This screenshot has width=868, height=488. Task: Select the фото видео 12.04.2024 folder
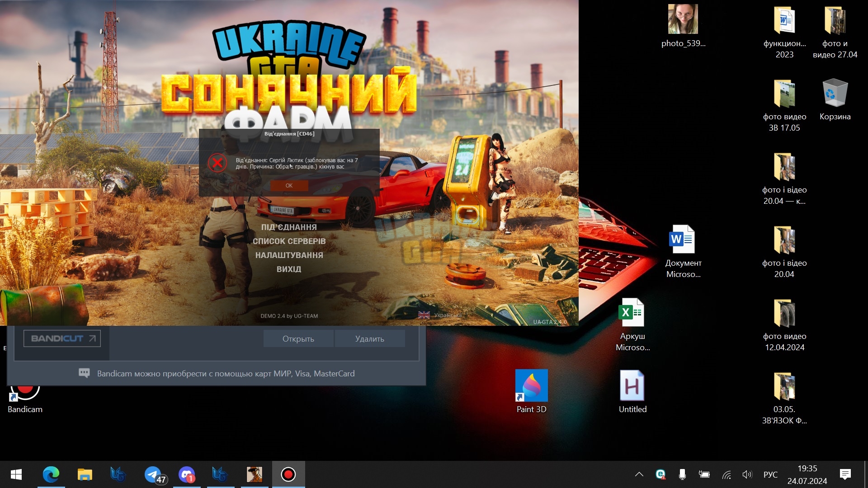pyautogui.click(x=784, y=325)
